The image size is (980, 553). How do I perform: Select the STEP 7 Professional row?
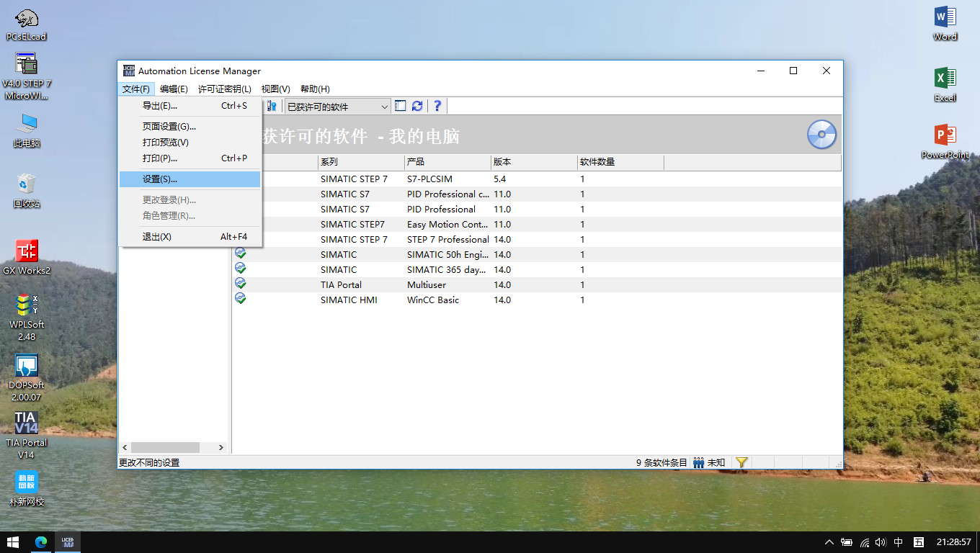[447, 239]
